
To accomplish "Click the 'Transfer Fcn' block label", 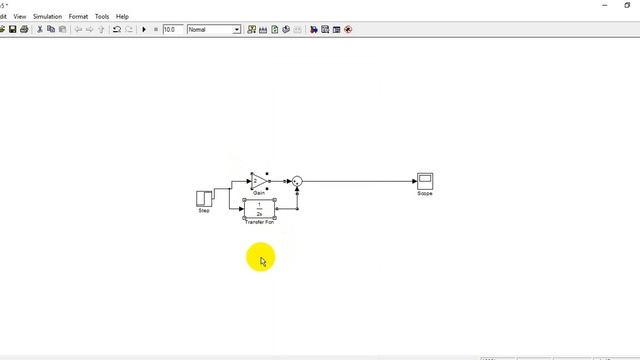I will click(259, 222).
